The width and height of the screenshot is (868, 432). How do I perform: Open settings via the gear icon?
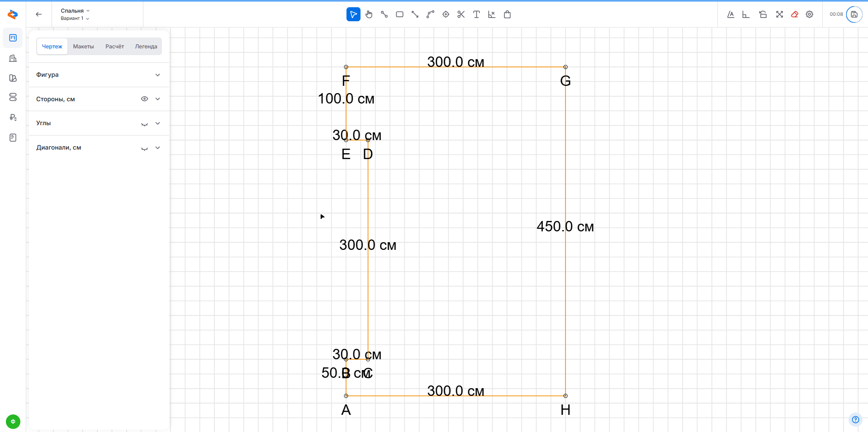click(x=810, y=14)
